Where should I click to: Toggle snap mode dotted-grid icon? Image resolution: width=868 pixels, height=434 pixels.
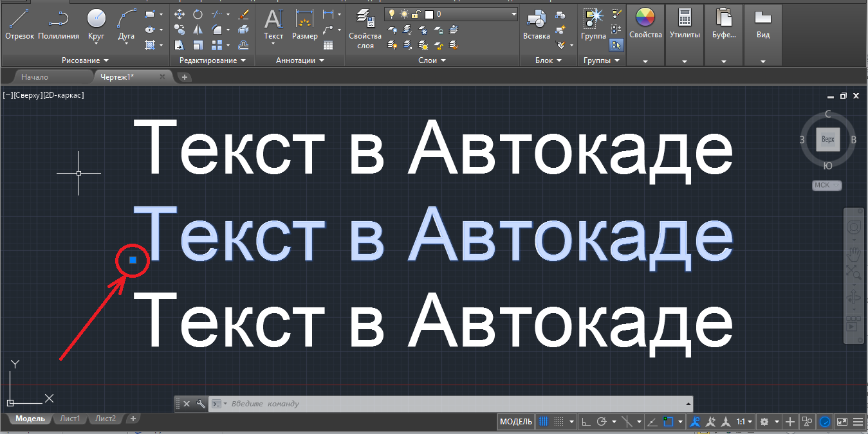559,422
